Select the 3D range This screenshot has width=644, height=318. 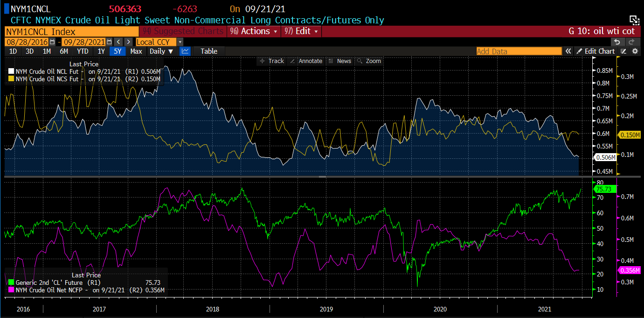click(x=29, y=51)
